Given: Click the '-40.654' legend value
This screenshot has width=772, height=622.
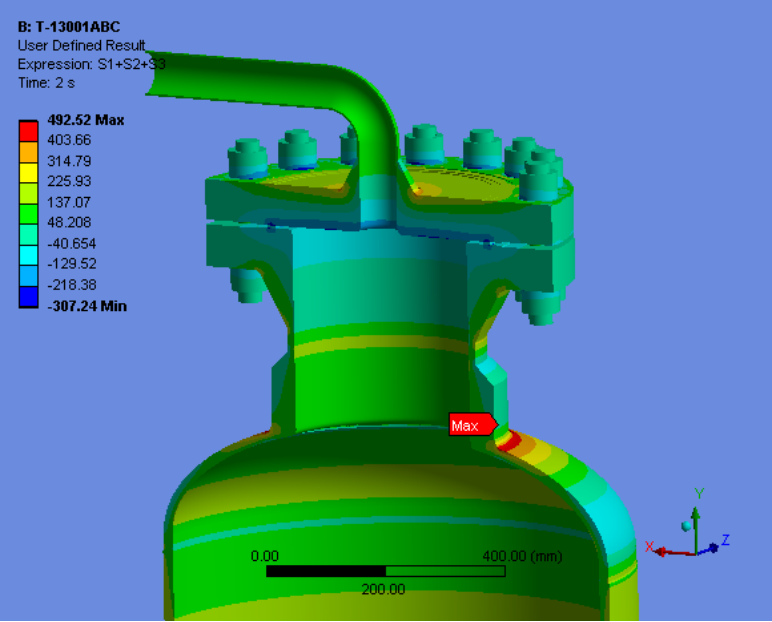Looking at the screenshot, I should (x=72, y=243).
